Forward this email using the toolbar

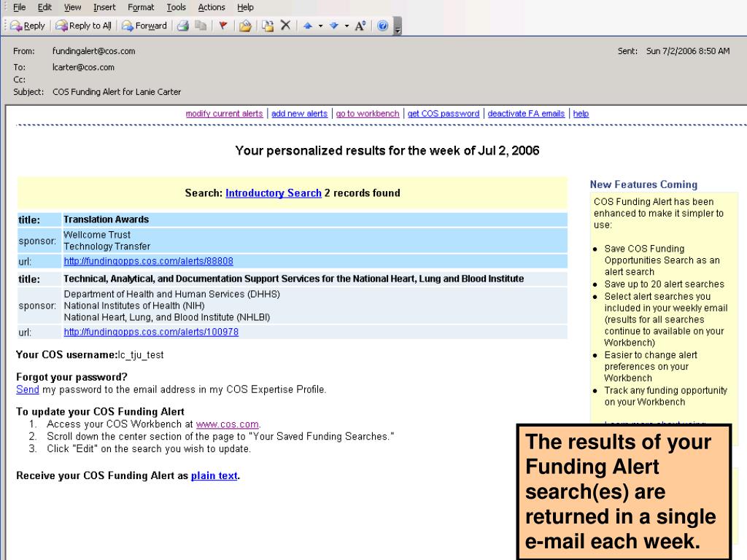(x=144, y=26)
